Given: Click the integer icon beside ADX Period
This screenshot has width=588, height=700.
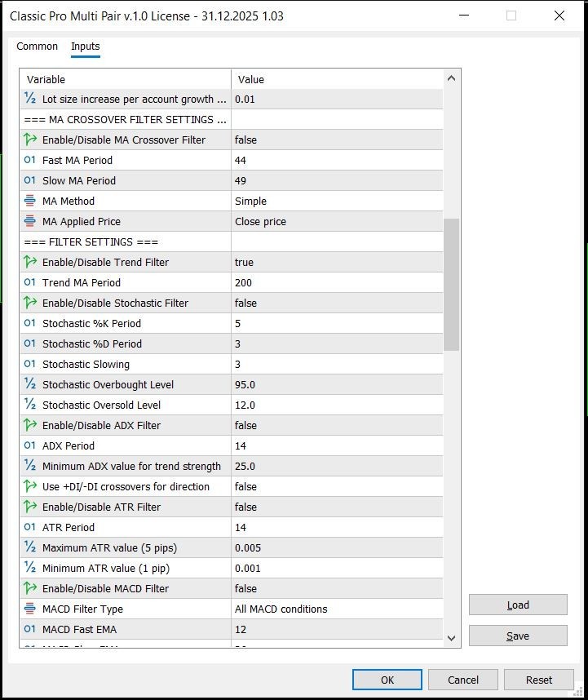Looking at the screenshot, I should (30, 445).
